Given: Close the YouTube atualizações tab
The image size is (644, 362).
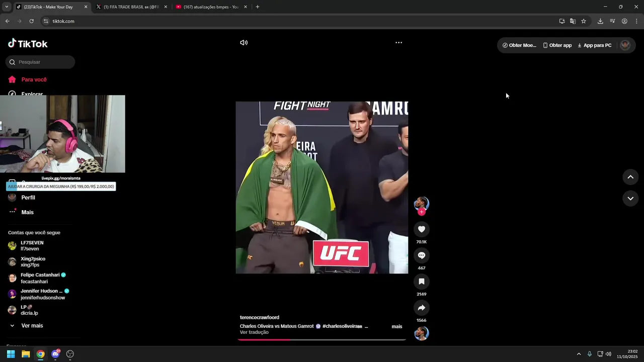Looking at the screenshot, I should coord(246,7).
